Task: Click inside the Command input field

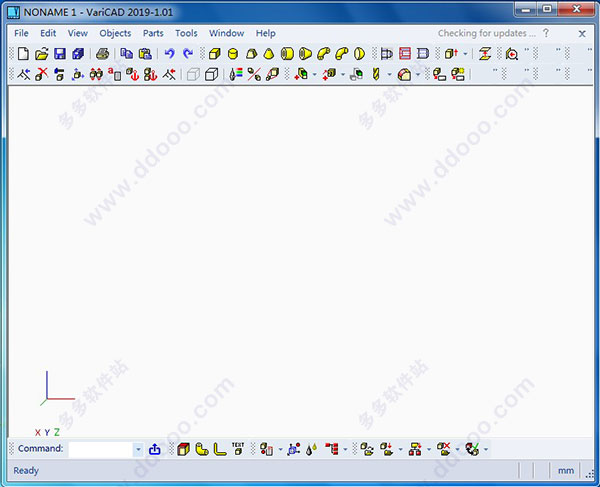Action: 101,449
